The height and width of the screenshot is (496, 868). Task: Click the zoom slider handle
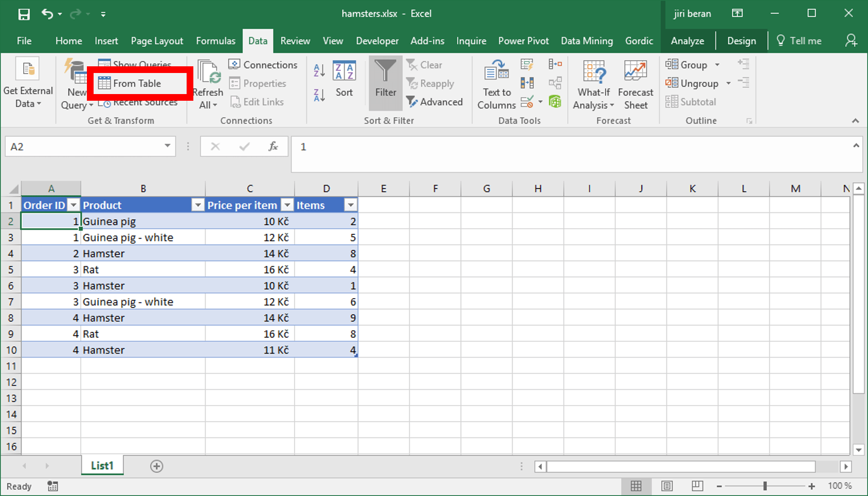point(765,486)
